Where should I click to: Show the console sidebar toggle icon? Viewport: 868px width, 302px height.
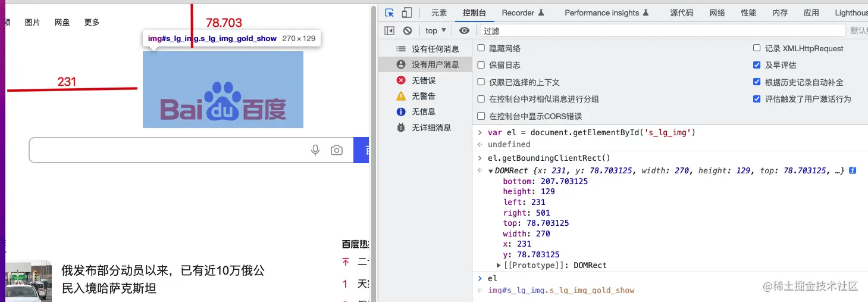390,30
